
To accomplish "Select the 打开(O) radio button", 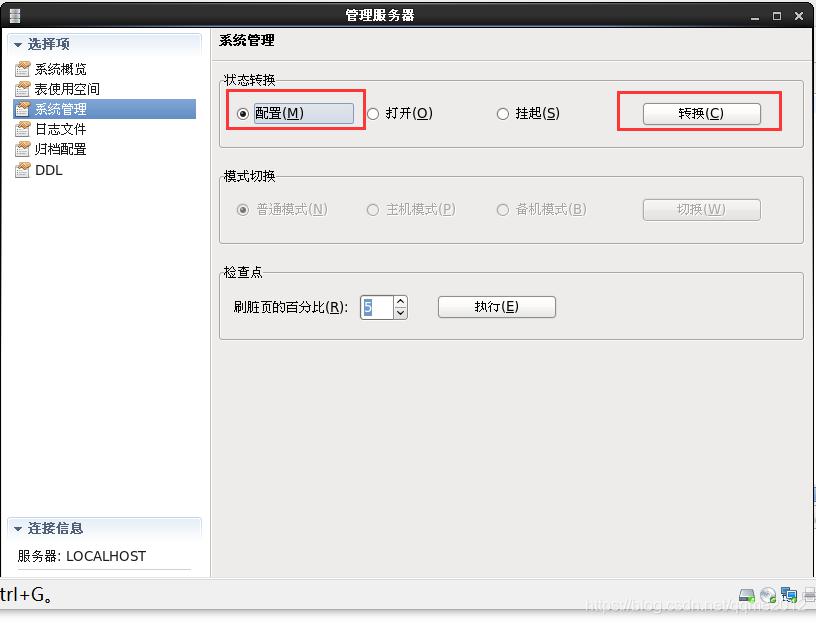I will point(373,114).
